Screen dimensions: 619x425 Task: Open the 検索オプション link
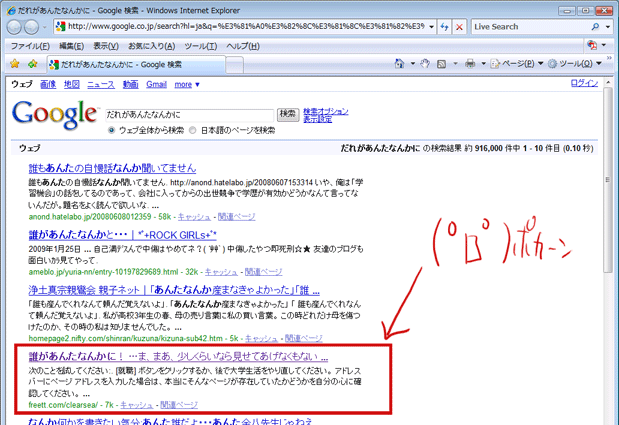pyautogui.click(x=326, y=111)
